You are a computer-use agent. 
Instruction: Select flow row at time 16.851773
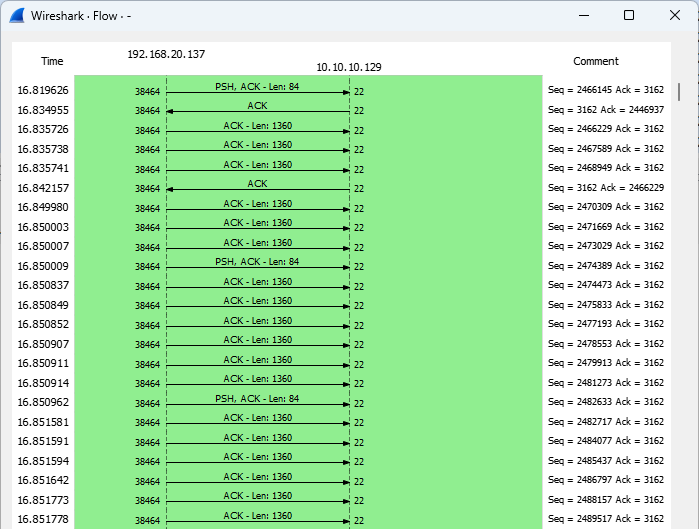[341, 500]
